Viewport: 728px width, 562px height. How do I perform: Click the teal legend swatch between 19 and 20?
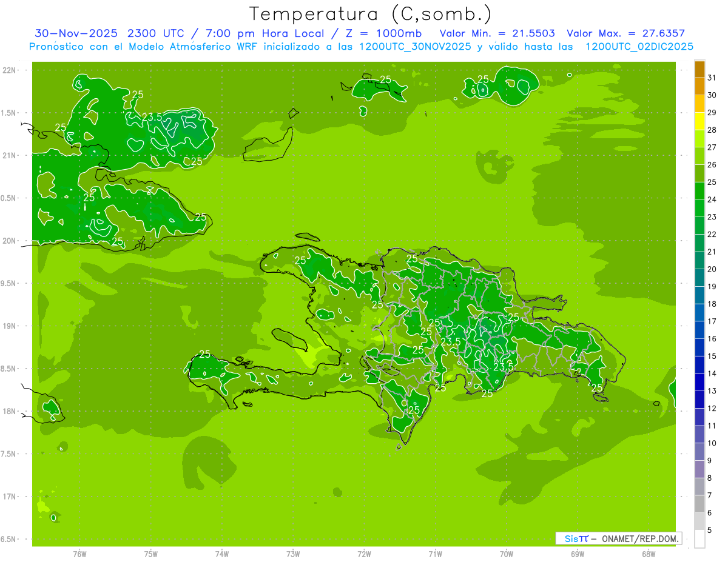click(699, 278)
